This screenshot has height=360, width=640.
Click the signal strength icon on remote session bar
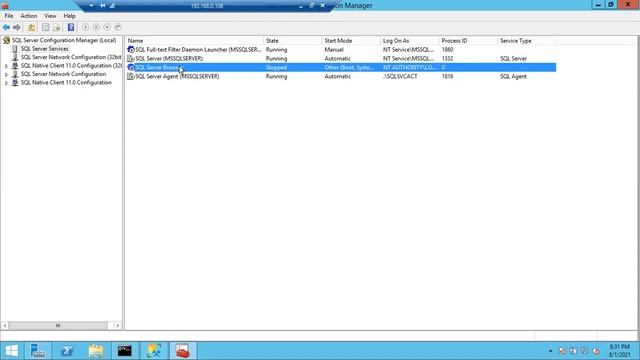pos(112,6)
